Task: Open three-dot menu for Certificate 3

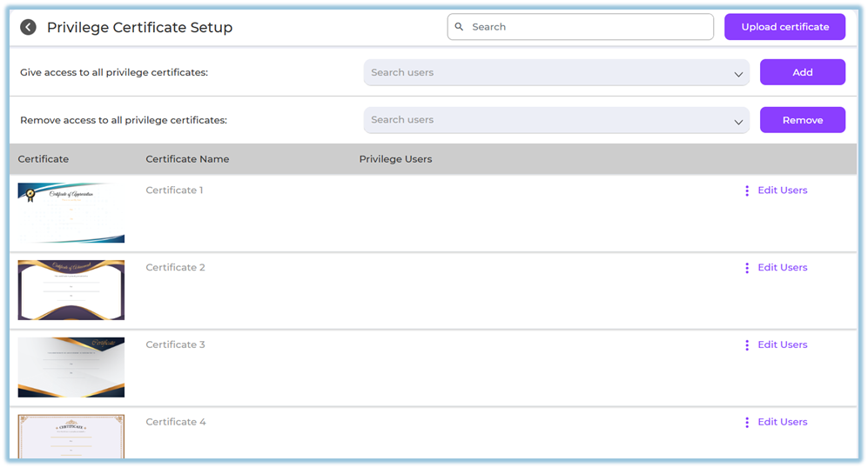Action: pyautogui.click(x=747, y=345)
